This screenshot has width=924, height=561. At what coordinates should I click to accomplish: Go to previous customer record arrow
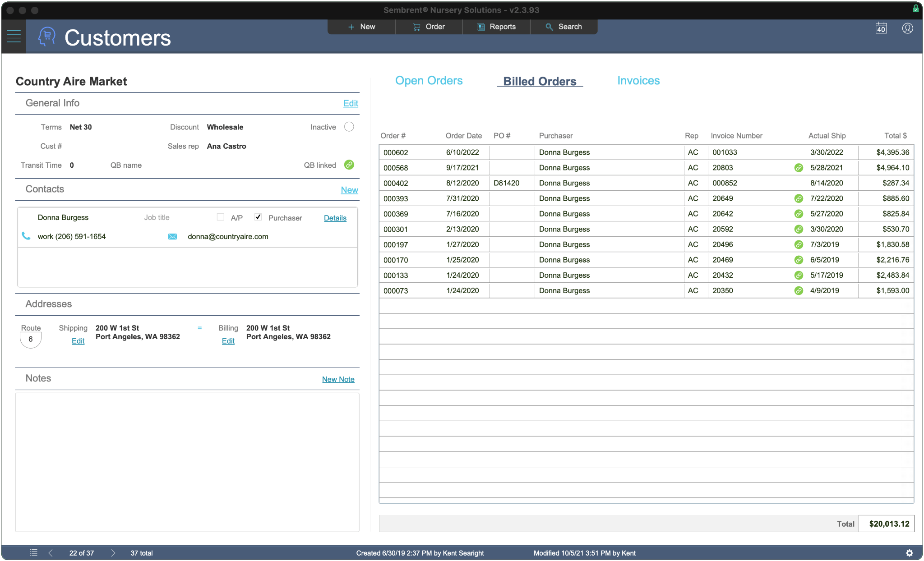pyautogui.click(x=51, y=552)
